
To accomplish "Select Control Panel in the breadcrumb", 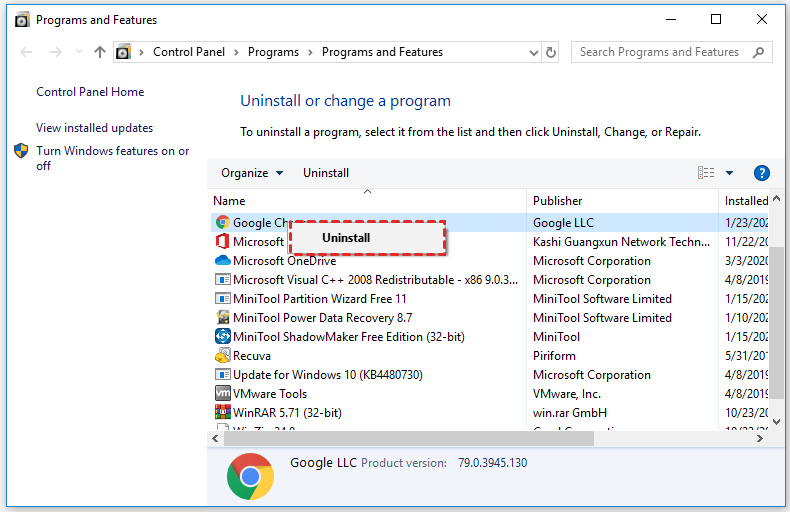I will pos(189,52).
